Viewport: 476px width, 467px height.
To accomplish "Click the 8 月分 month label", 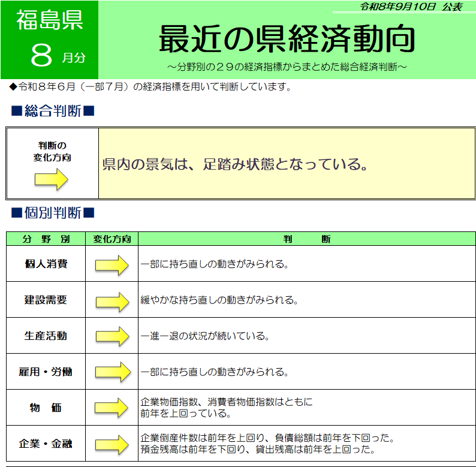I will [58, 55].
